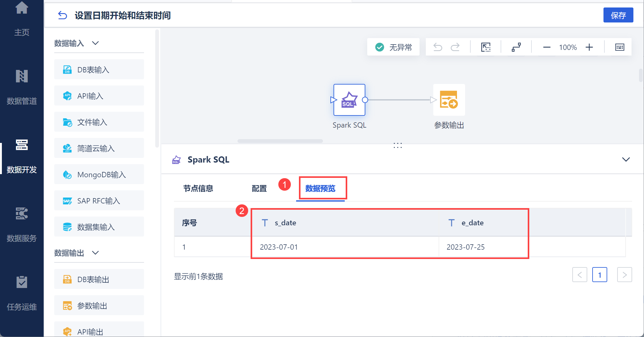This screenshot has width=644, height=337.
Task: Zoom in with the plus button
Action: coord(589,47)
